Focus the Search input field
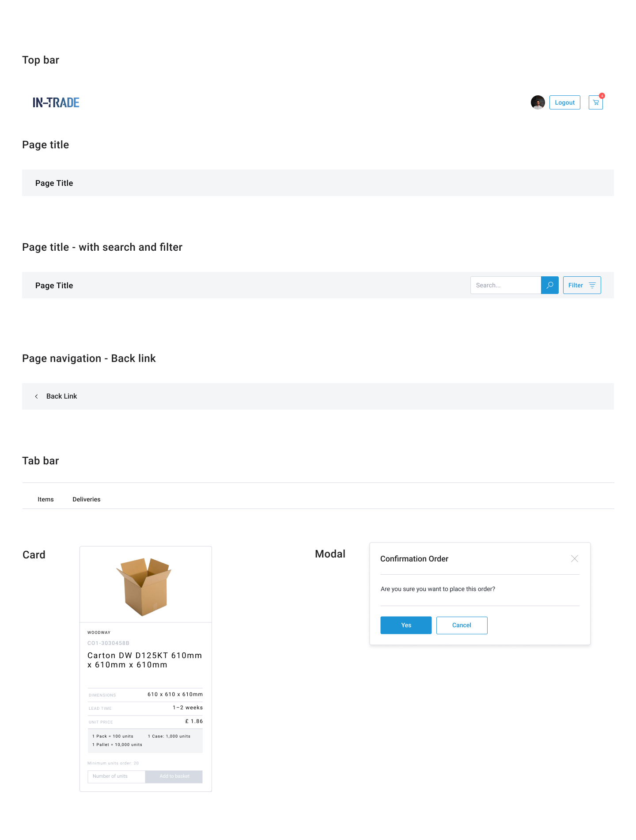 click(x=506, y=285)
